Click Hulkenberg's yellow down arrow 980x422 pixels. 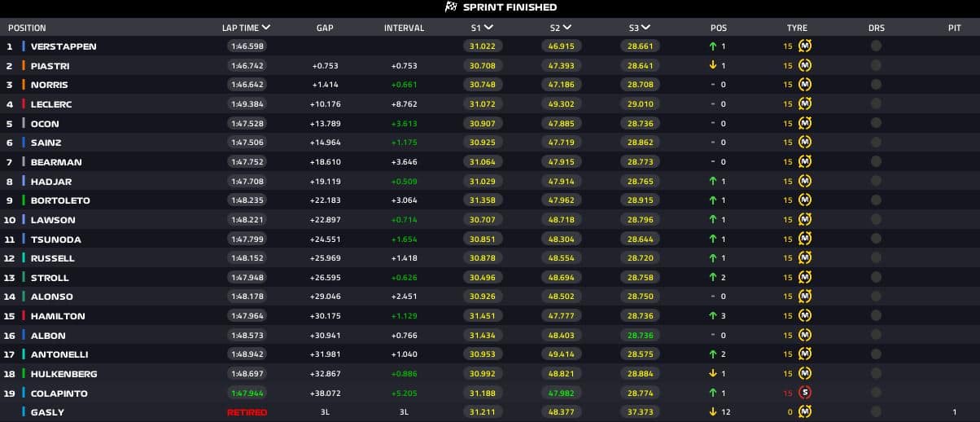713,374
